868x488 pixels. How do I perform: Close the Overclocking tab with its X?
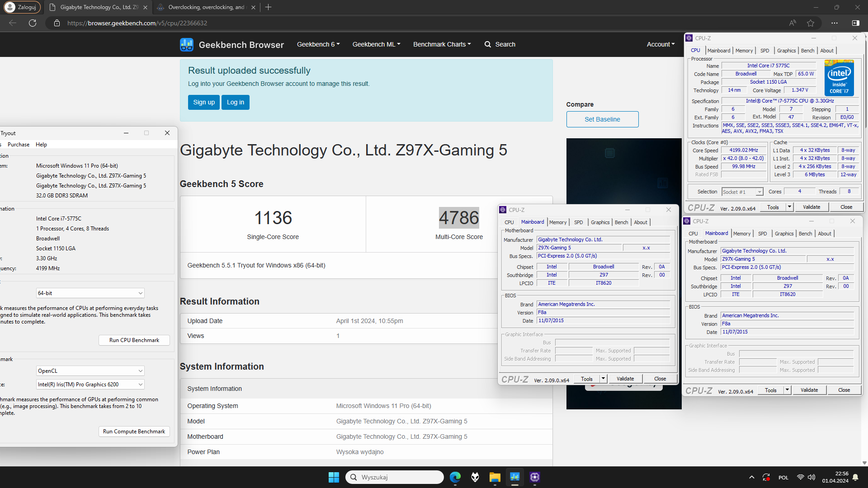[253, 7]
